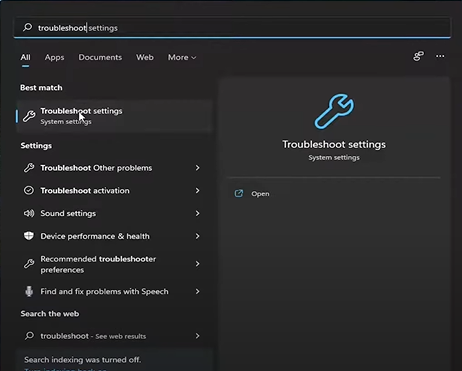Expand Sound settings chevron

(x=197, y=213)
